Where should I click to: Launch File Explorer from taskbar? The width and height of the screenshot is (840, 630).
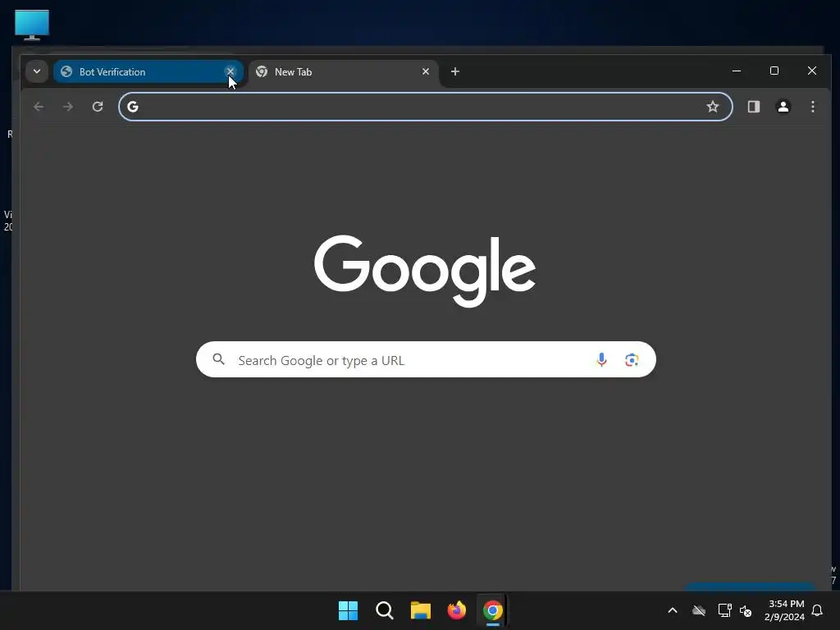421,610
